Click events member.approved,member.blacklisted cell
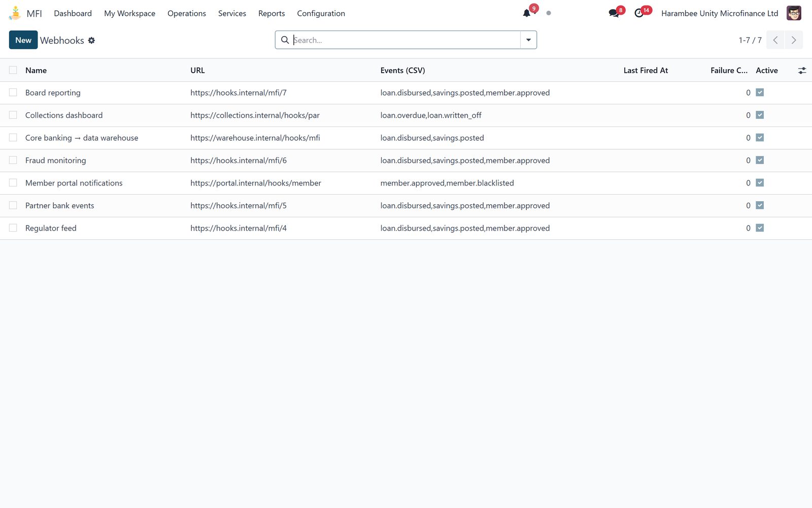This screenshot has height=508, width=812. click(x=447, y=183)
